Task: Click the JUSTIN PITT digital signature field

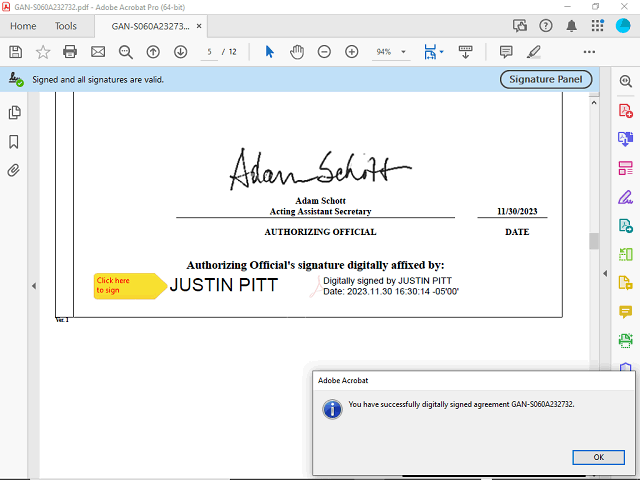Action: pos(313,285)
